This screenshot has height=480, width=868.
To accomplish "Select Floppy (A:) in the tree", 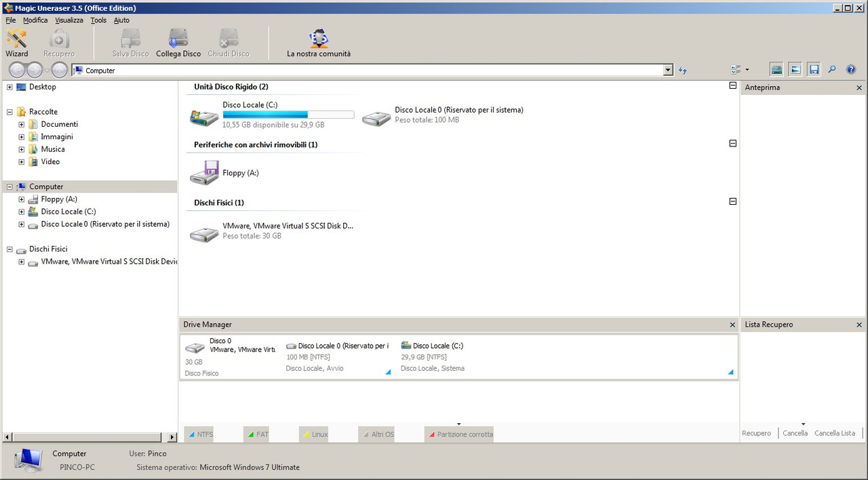I will coord(59,199).
